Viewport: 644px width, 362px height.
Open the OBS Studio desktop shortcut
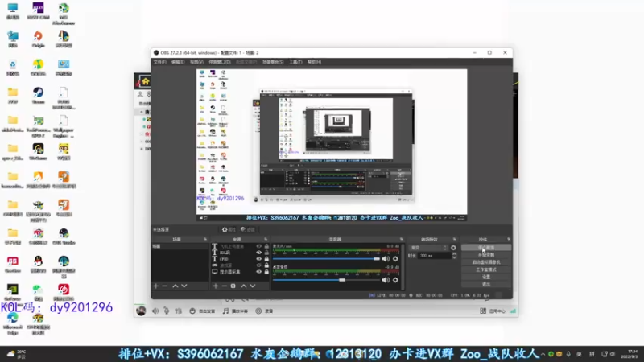tap(64, 237)
